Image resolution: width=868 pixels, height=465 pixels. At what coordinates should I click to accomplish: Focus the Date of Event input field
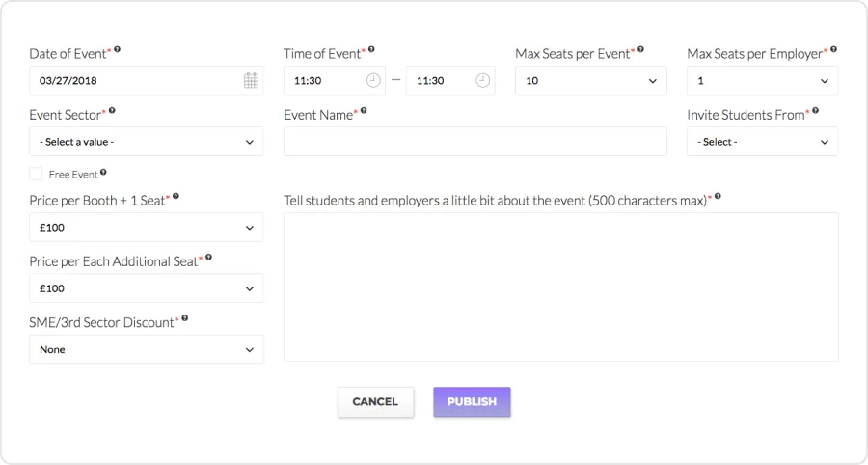147,80
